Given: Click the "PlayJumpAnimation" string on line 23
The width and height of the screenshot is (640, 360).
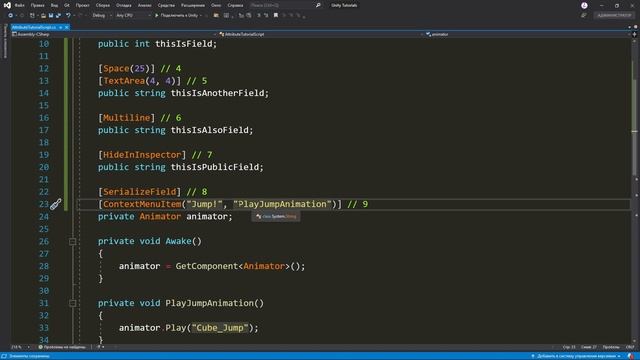Looking at the screenshot, I should [x=282, y=204].
